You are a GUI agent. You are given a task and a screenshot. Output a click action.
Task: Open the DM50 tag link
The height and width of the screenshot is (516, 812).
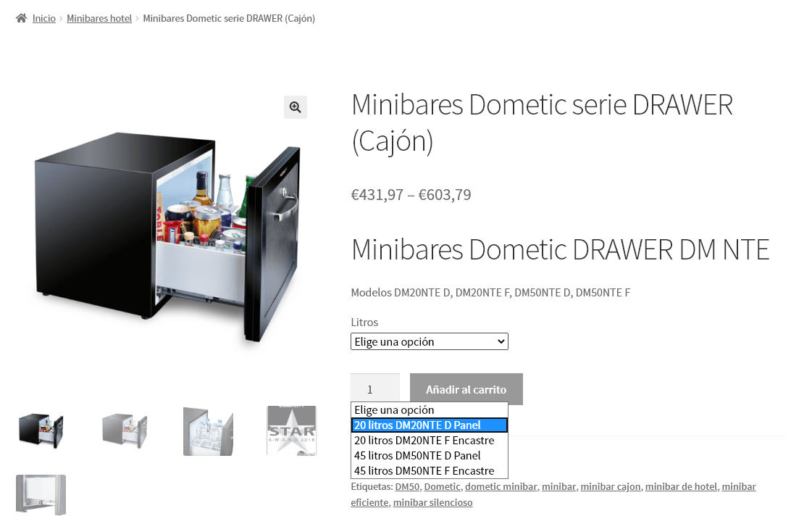[x=407, y=487]
